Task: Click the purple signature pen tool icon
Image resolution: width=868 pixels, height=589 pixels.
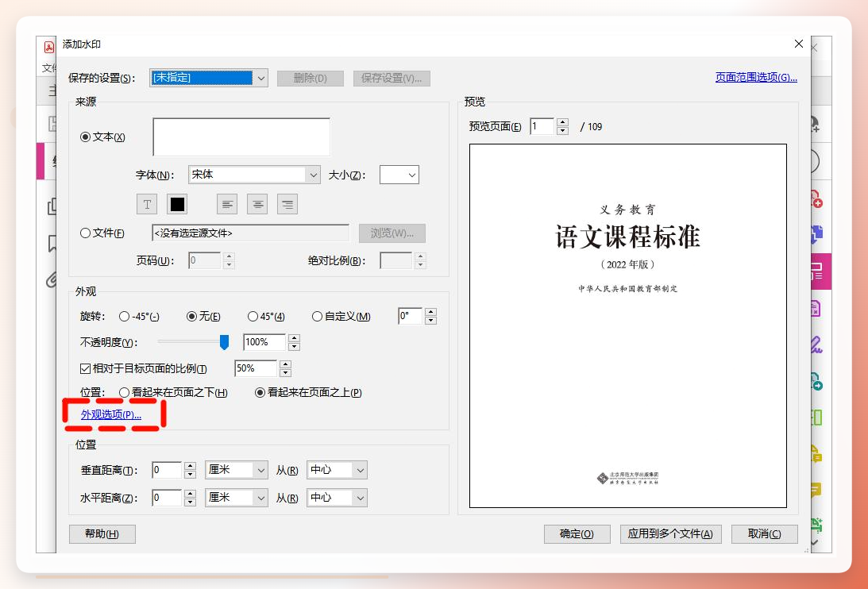Action: [816, 345]
